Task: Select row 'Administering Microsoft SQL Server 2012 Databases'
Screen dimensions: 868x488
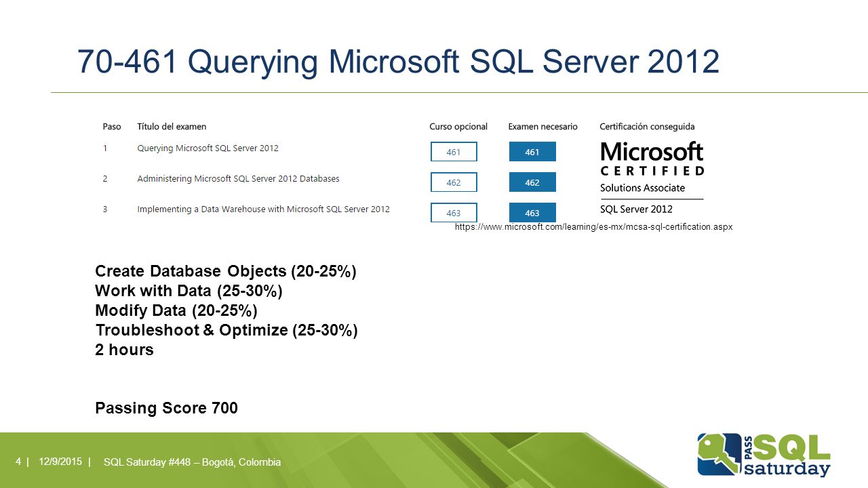Action: pyautogui.click(x=238, y=179)
